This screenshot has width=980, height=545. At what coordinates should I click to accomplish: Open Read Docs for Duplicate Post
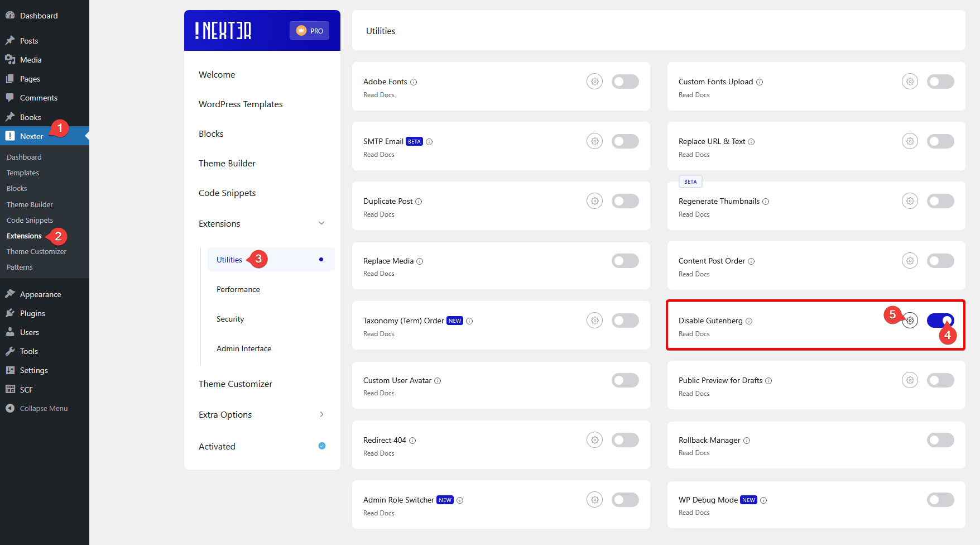(379, 214)
